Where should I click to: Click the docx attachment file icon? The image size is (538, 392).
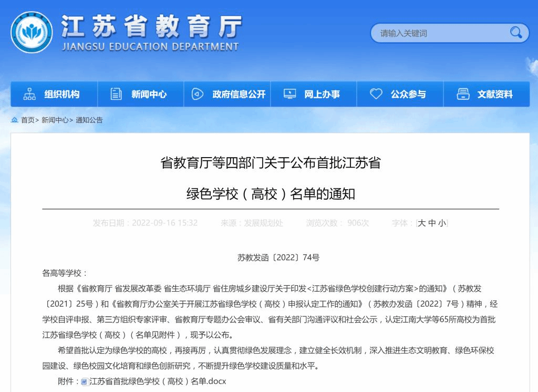[x=84, y=381]
